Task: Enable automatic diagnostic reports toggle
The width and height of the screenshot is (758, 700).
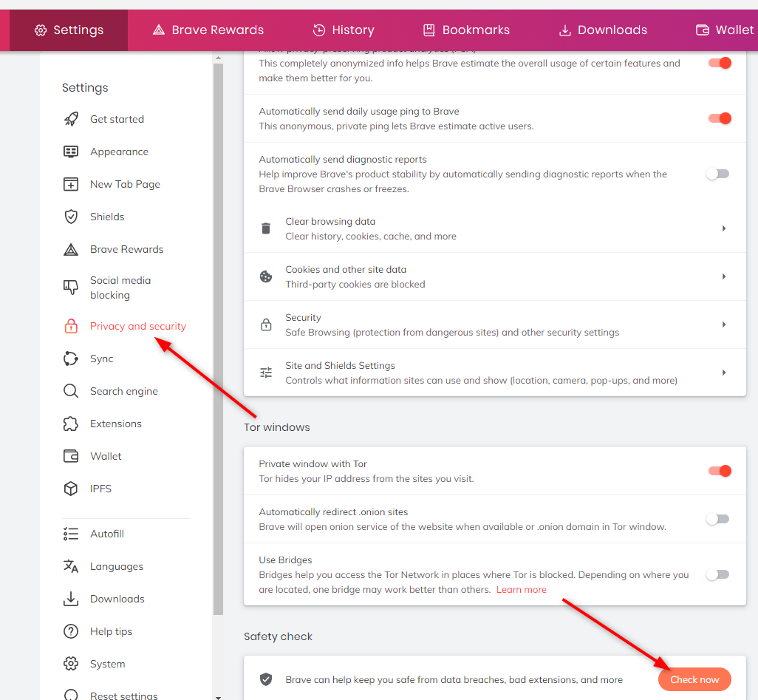Action: click(718, 174)
